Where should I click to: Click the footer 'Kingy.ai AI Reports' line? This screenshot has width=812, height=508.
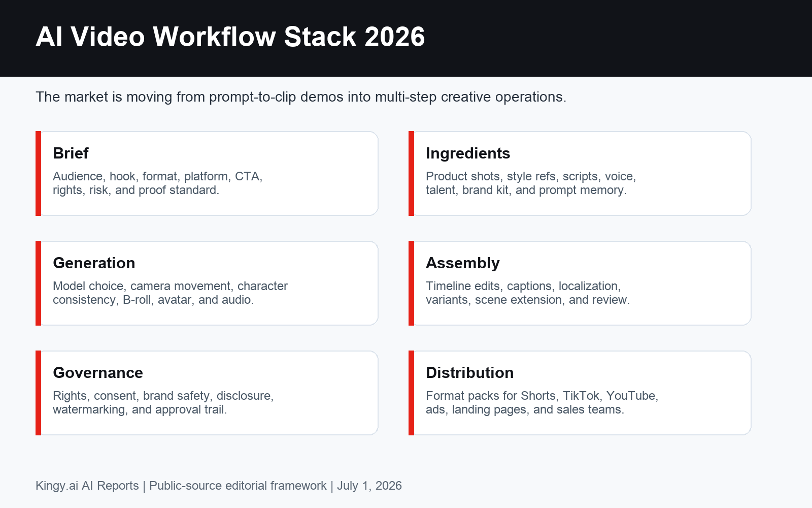click(219, 486)
